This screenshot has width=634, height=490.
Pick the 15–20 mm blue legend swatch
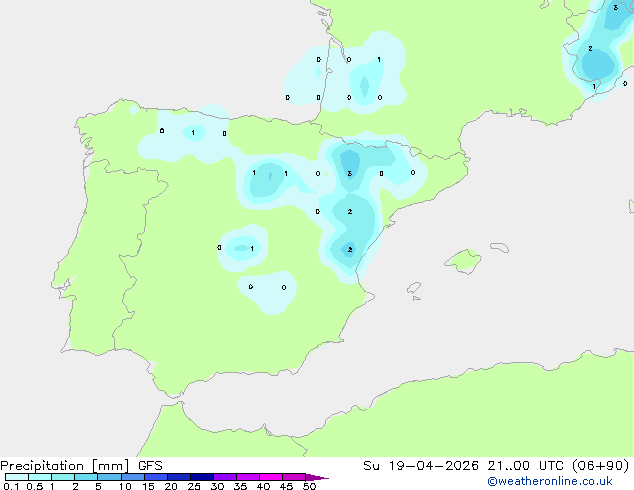(156, 477)
